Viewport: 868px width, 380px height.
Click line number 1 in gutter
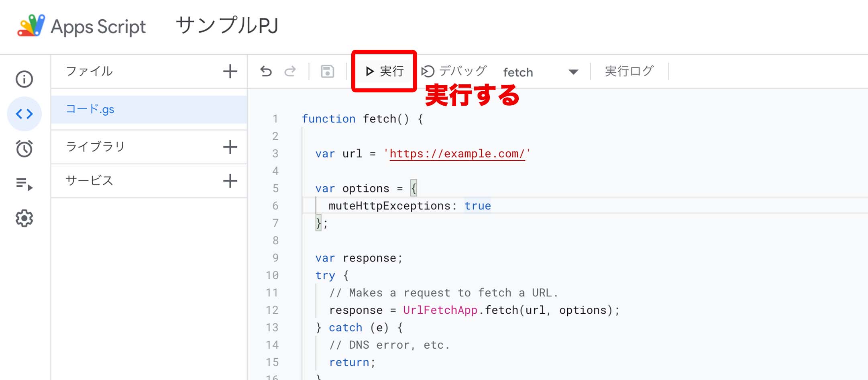[x=275, y=119]
